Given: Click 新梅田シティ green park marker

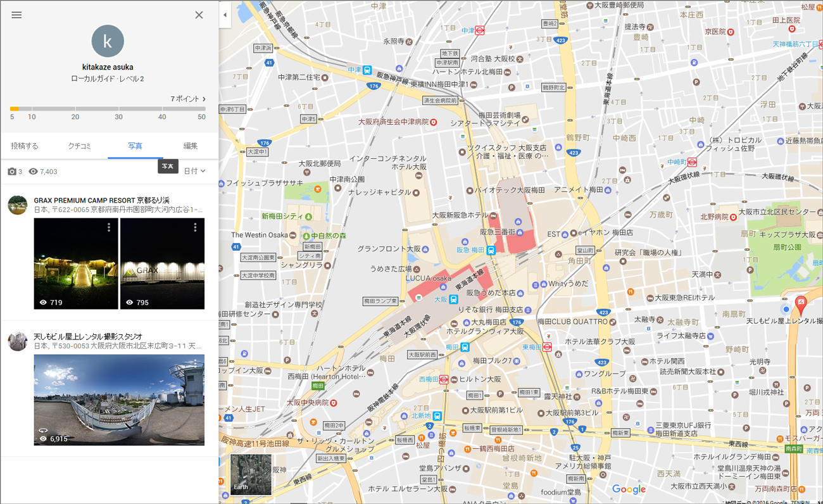Looking at the screenshot, I should [x=308, y=217].
